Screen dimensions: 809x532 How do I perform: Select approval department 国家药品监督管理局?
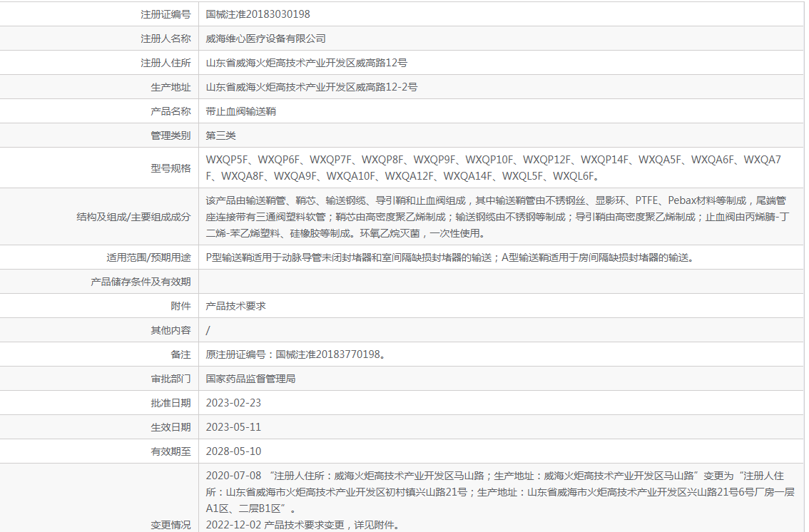coord(250,379)
